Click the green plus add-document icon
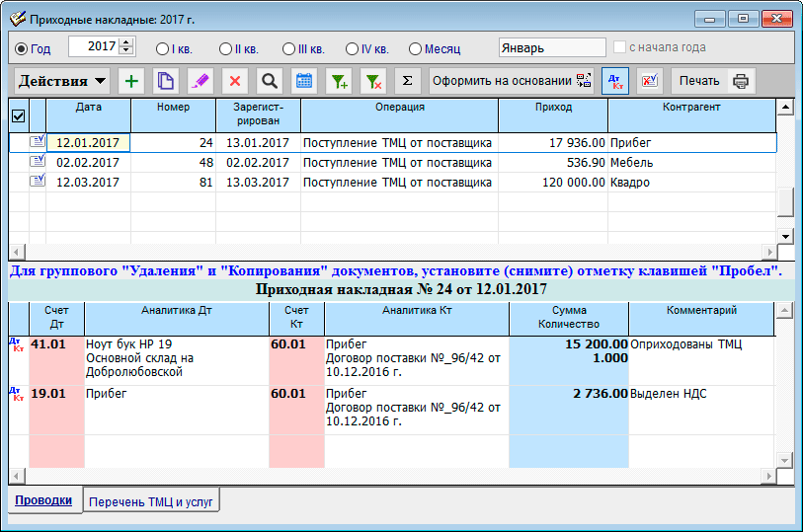803x532 pixels. coord(131,81)
